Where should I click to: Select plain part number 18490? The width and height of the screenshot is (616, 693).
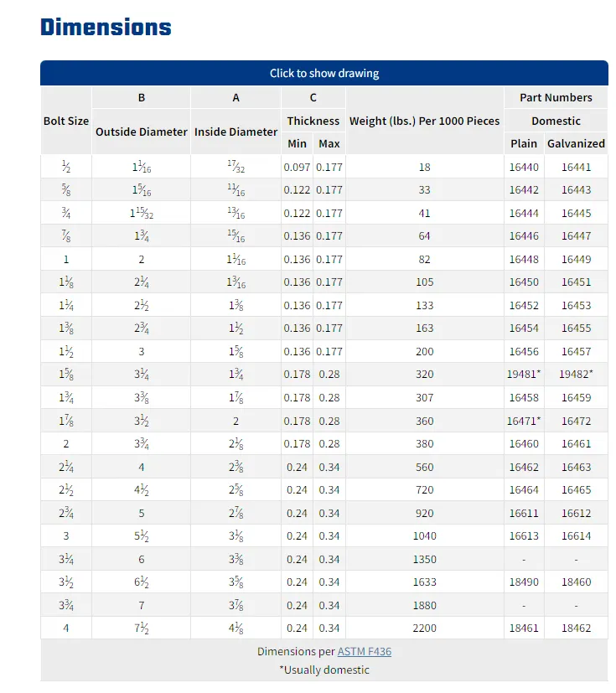(x=524, y=582)
